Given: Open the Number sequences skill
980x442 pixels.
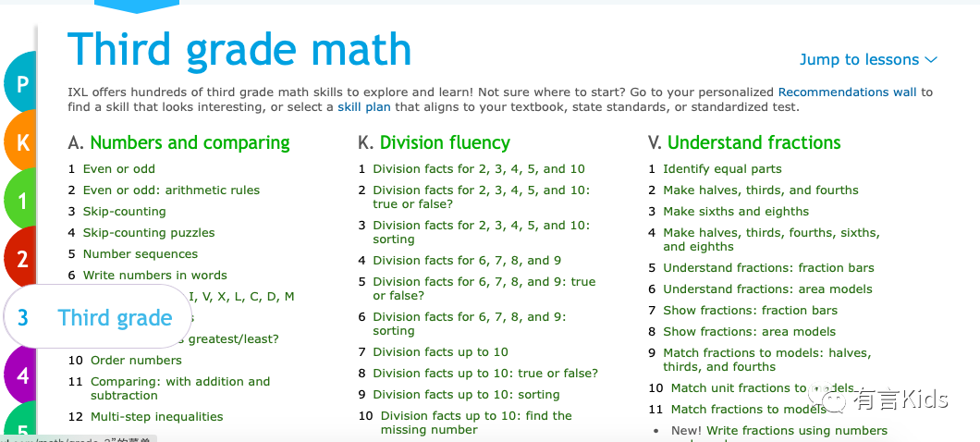Looking at the screenshot, I should coord(141,253).
